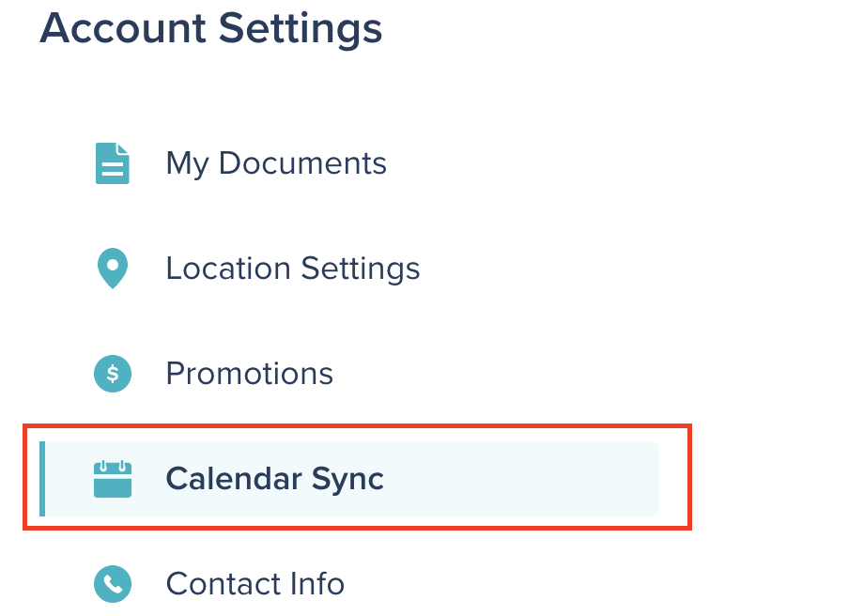Image resolution: width=864 pixels, height=616 pixels.
Task: Click the word 'Settings' in Location Settings
Action: click(361, 269)
